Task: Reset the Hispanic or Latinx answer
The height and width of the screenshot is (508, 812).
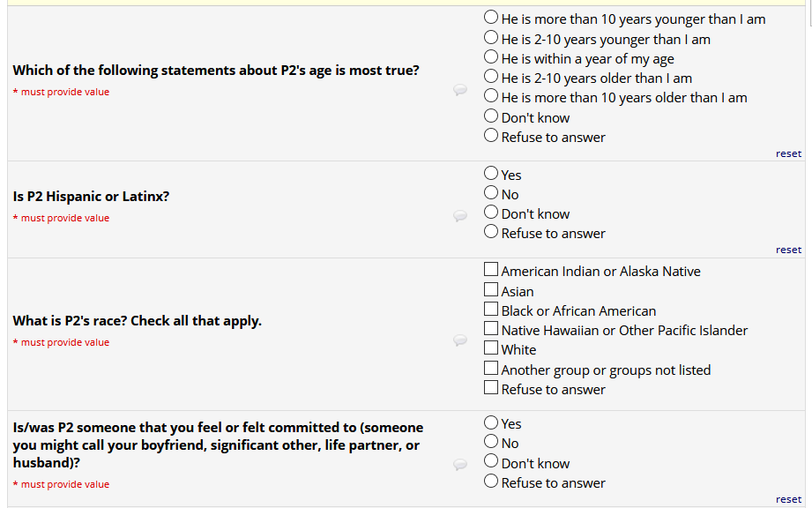Action: coord(788,250)
